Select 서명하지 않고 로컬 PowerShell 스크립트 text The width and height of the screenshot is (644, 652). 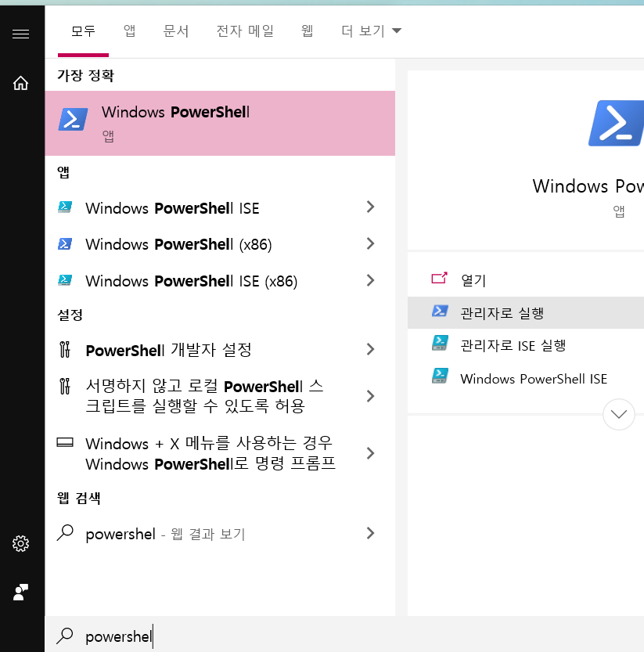point(204,396)
